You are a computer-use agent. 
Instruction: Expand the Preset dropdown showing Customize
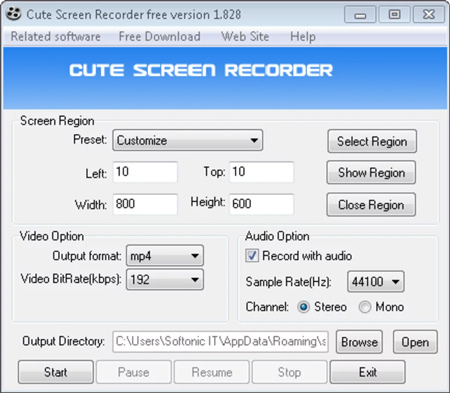pos(188,140)
